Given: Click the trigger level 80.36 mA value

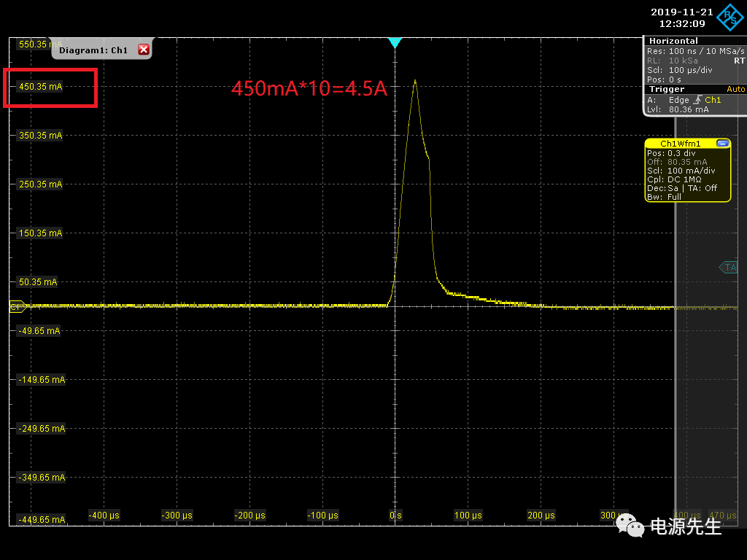Looking at the screenshot, I should tap(688, 109).
